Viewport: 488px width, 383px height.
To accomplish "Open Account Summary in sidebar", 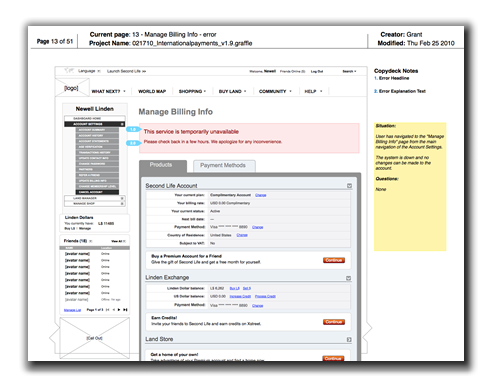I will [97, 130].
